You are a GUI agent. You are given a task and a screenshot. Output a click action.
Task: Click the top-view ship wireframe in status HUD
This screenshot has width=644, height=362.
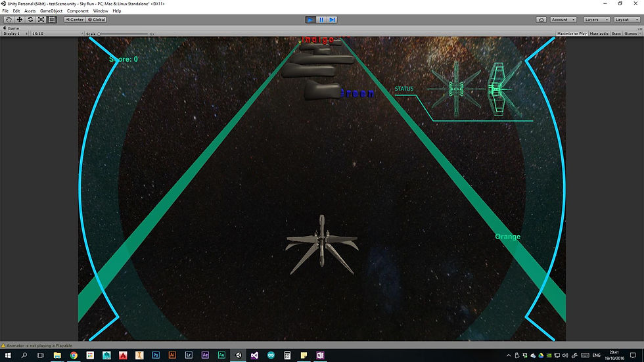pos(456,89)
